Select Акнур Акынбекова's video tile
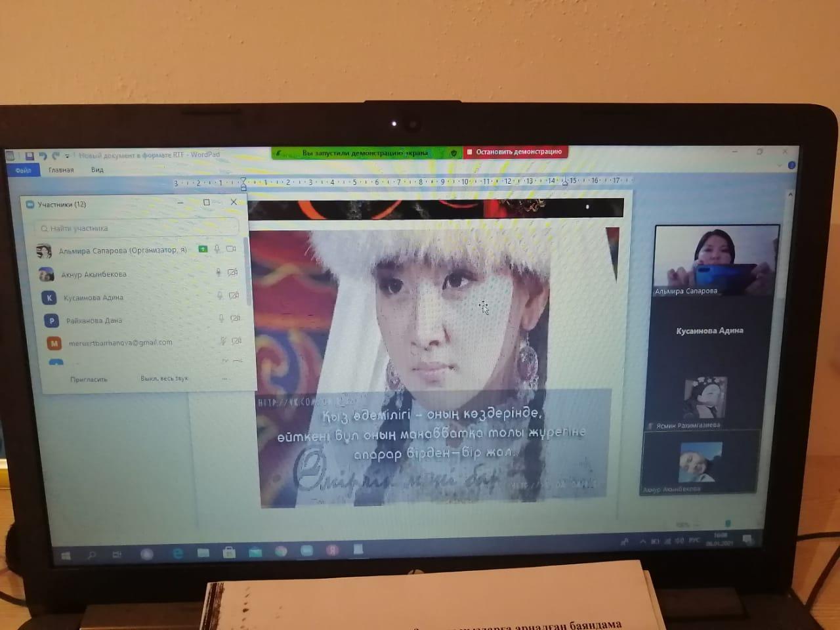The image size is (840, 630). (x=700, y=463)
